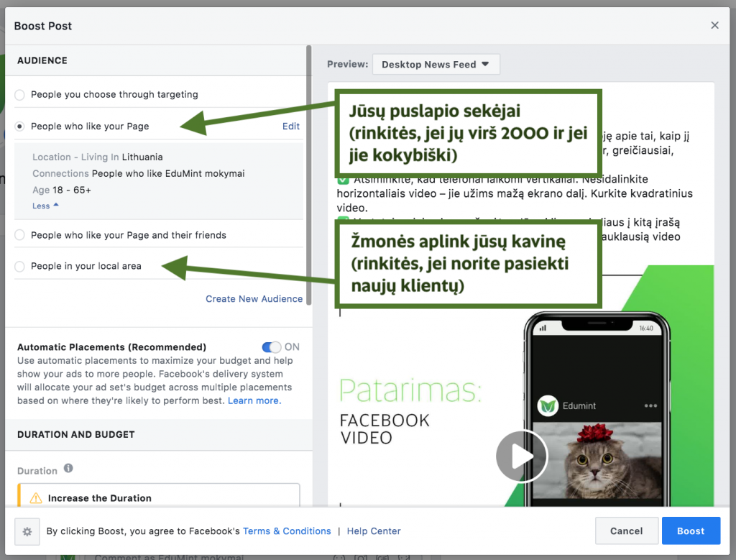Click the Edumint logo in phone preview
This screenshot has height=560, width=736.
548,406
